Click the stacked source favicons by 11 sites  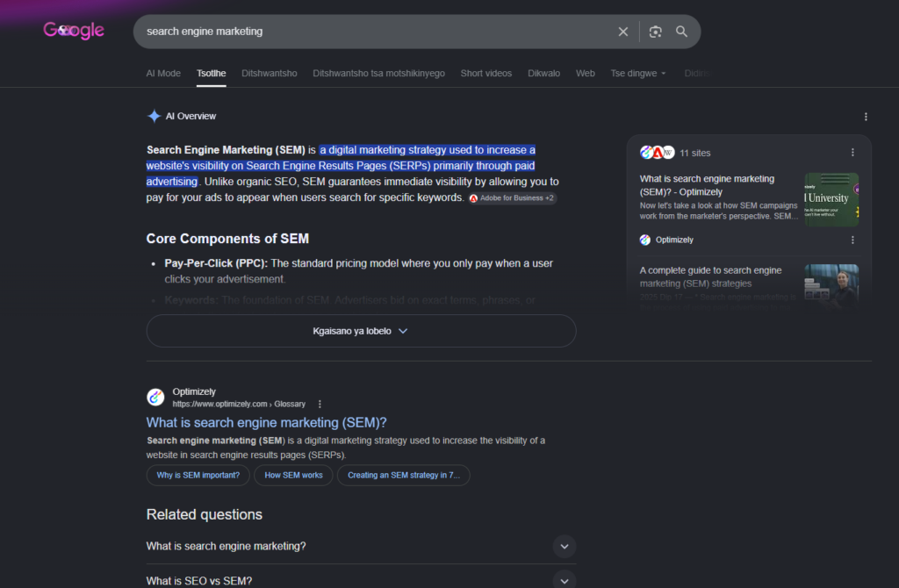(x=657, y=153)
